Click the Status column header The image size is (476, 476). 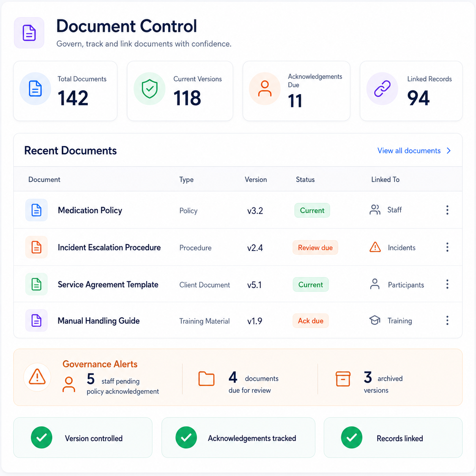pyautogui.click(x=305, y=180)
